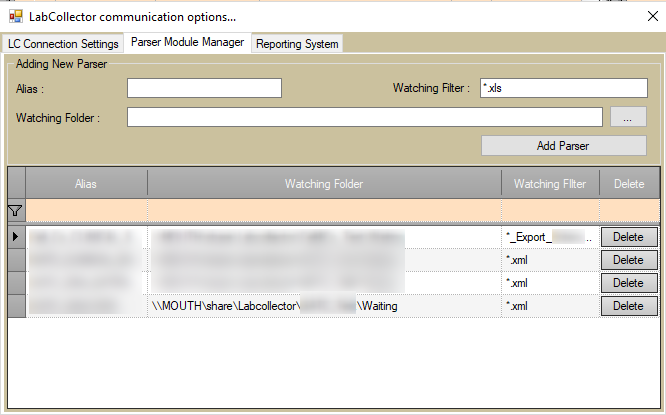Click the Watching Folder path input field
The image size is (666, 415).
365,117
